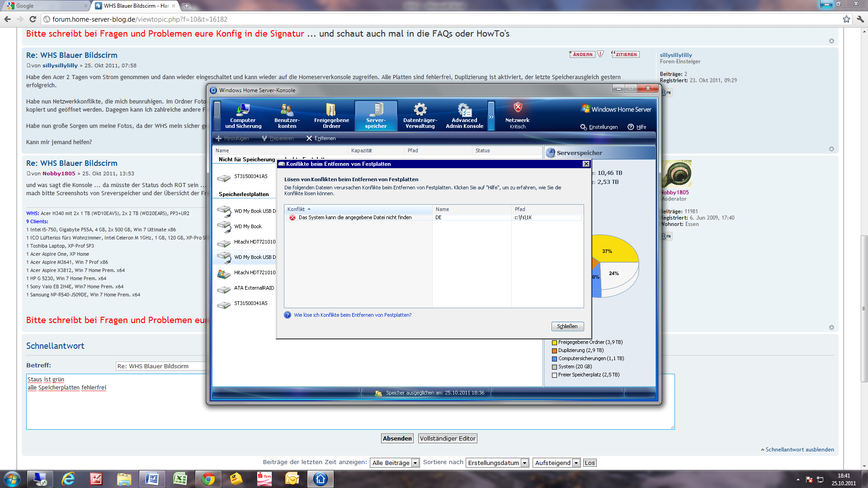Image resolution: width=868 pixels, height=488 pixels.
Task: Bookmark page with star icon
Action: point(846,19)
